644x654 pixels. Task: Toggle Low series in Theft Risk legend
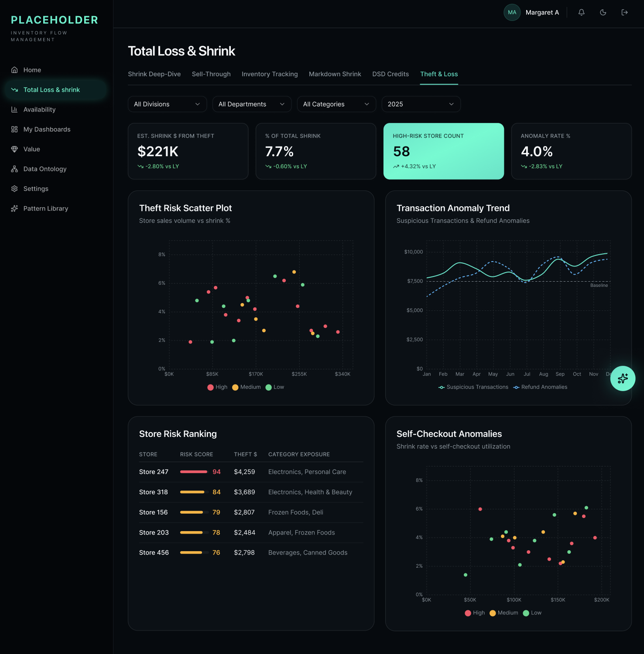click(x=275, y=387)
